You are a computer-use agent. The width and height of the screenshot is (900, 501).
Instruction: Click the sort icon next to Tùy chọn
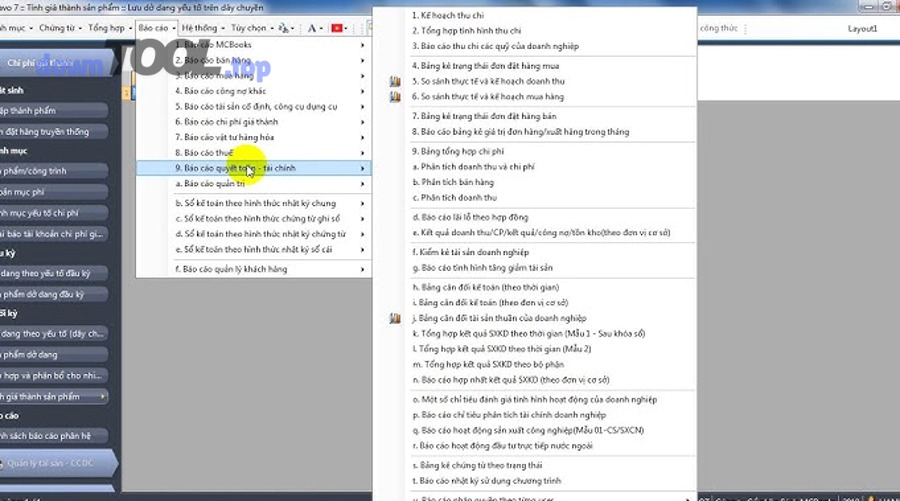coord(284,28)
